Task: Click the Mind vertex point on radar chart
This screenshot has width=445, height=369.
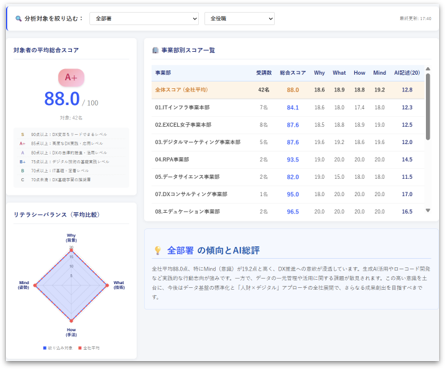Action: (x=36, y=285)
